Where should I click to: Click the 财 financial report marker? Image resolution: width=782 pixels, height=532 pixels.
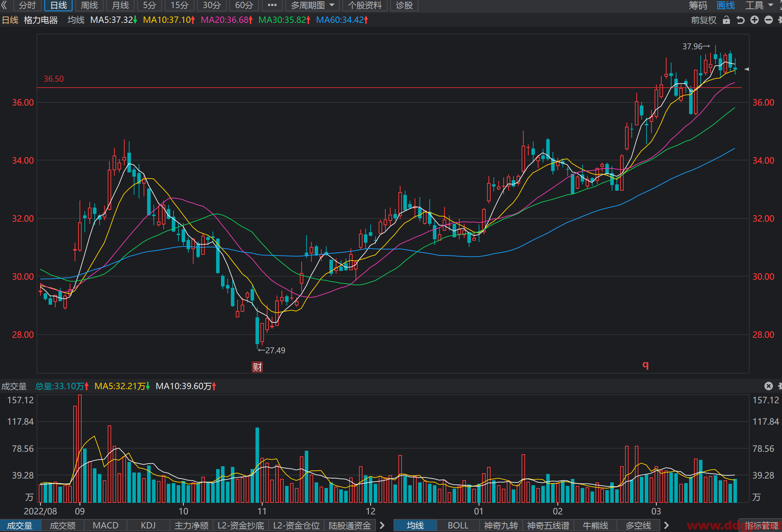[257, 367]
